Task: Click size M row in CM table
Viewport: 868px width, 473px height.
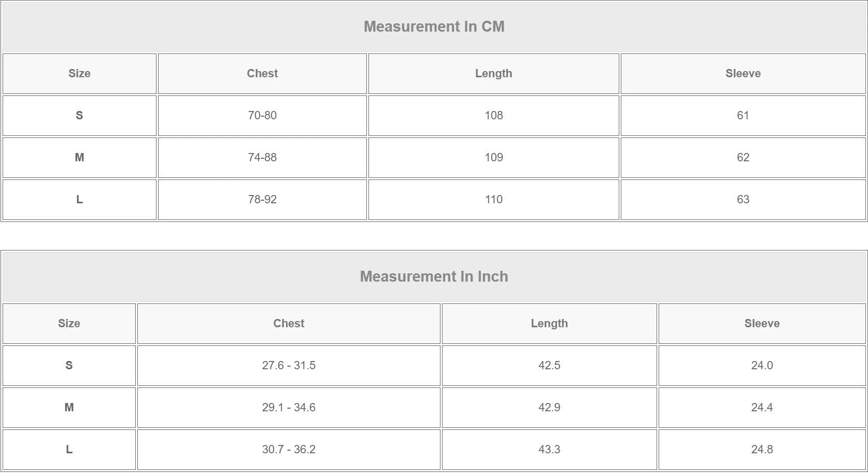Action: tap(79, 158)
